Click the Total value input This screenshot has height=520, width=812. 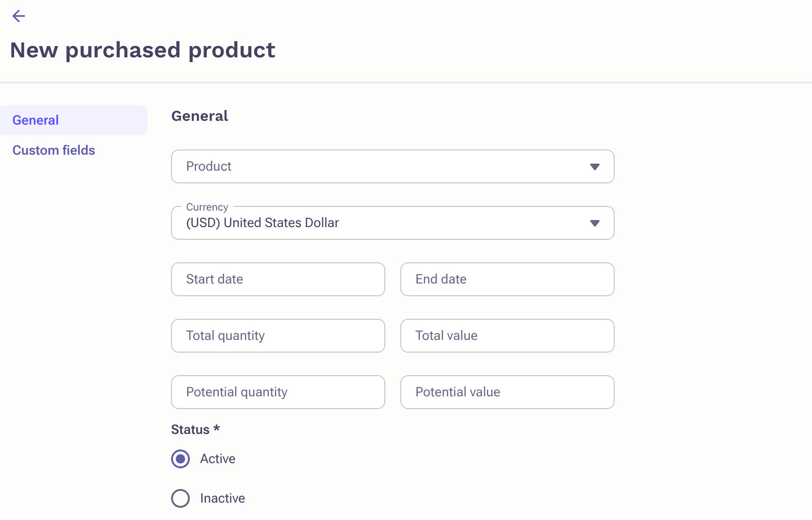(x=507, y=336)
